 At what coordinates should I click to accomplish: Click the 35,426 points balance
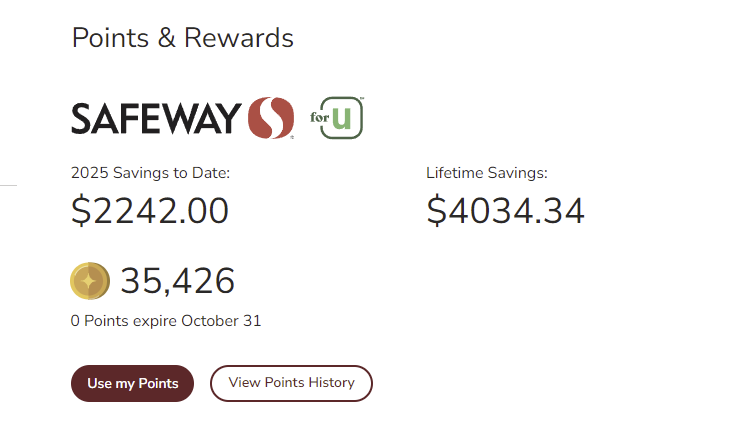click(177, 281)
